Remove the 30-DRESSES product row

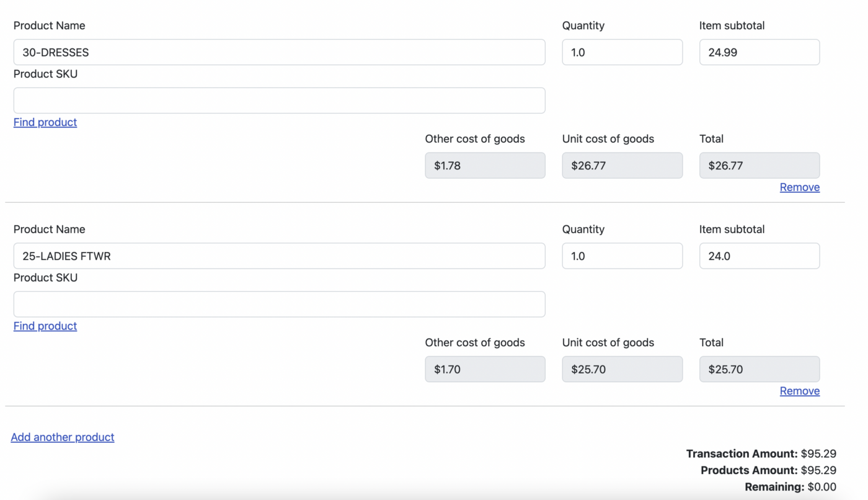click(x=799, y=187)
